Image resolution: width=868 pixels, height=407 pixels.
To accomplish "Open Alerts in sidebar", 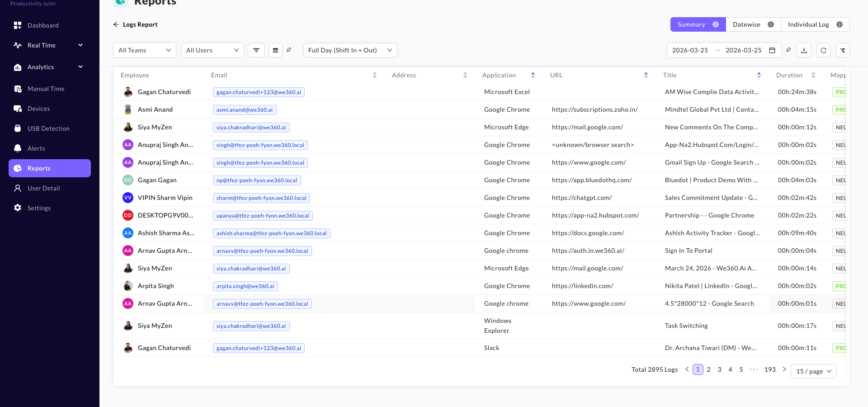I will (50, 148).
